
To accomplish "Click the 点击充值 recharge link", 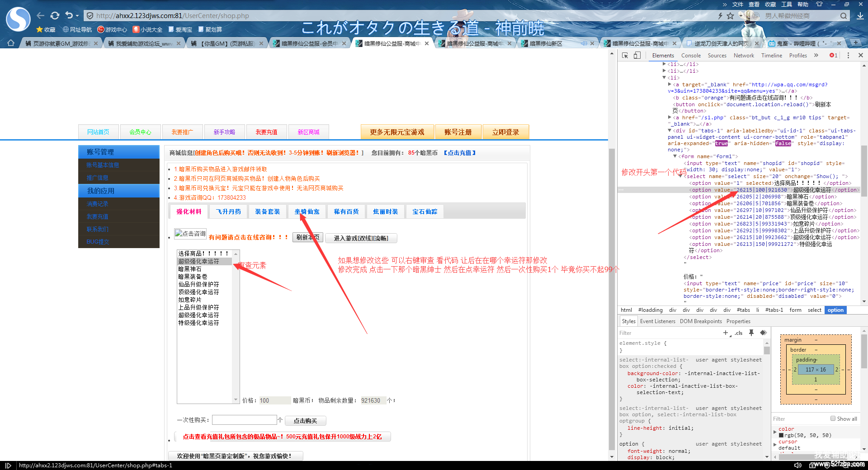I will pos(459,153).
